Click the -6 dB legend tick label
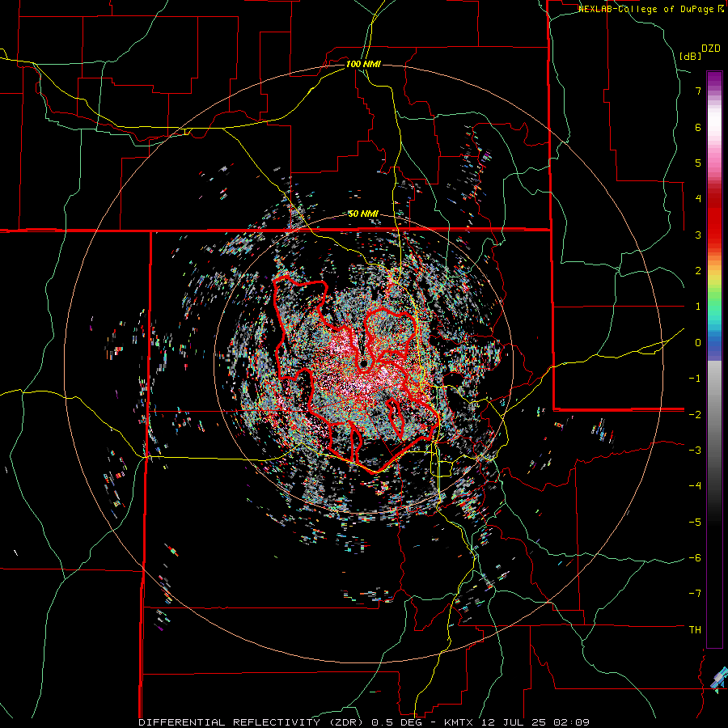This screenshot has height=728, width=728. pos(695,558)
